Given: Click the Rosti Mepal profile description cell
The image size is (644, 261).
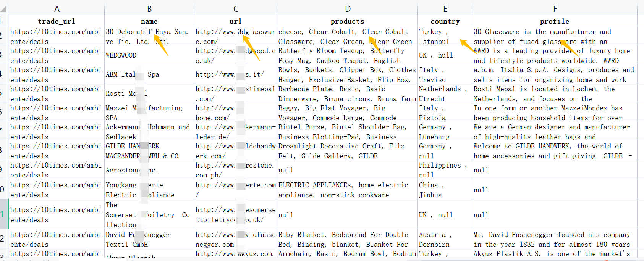Looking at the screenshot, I should [x=555, y=93].
